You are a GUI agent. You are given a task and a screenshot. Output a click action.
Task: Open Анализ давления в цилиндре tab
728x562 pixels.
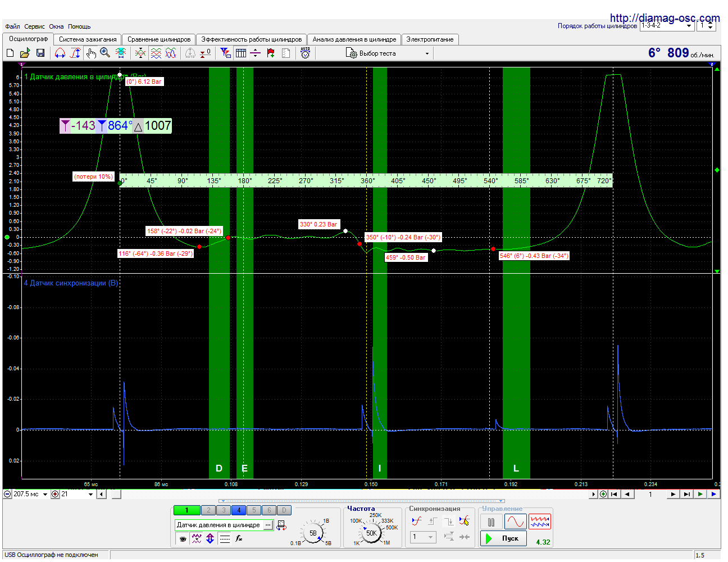click(x=354, y=39)
